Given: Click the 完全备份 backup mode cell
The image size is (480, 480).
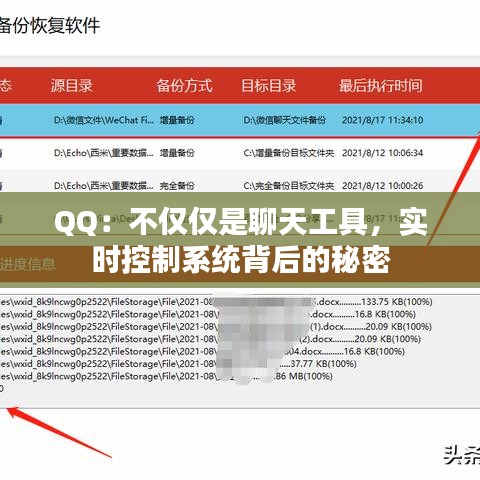Looking at the screenshot, I should (177, 186).
